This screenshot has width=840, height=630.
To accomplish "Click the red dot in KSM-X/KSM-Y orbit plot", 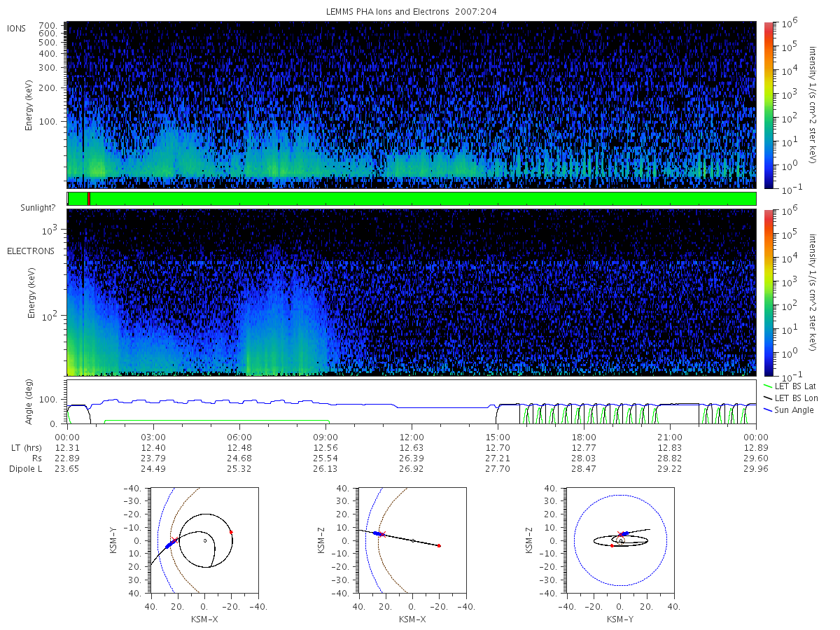I will 231,532.
